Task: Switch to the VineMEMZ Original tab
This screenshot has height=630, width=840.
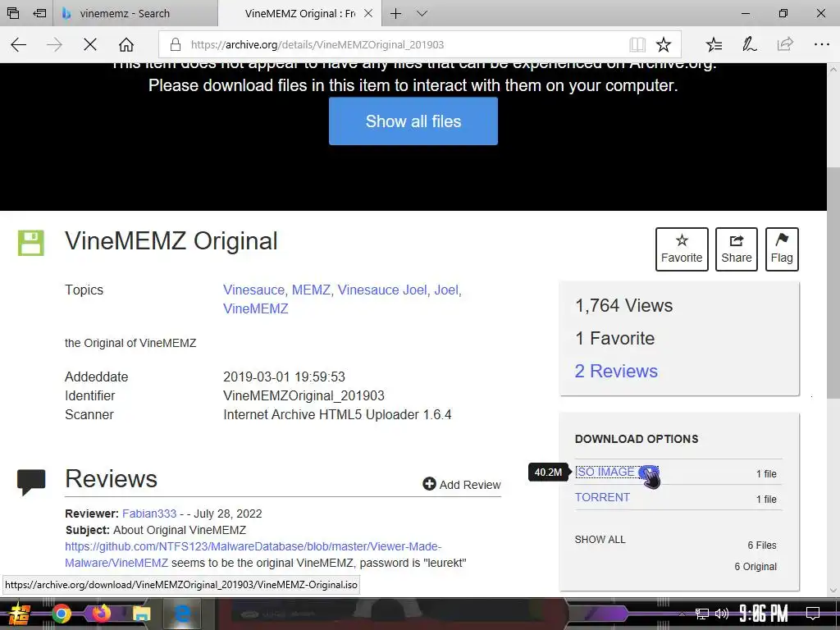Action: click(x=300, y=13)
